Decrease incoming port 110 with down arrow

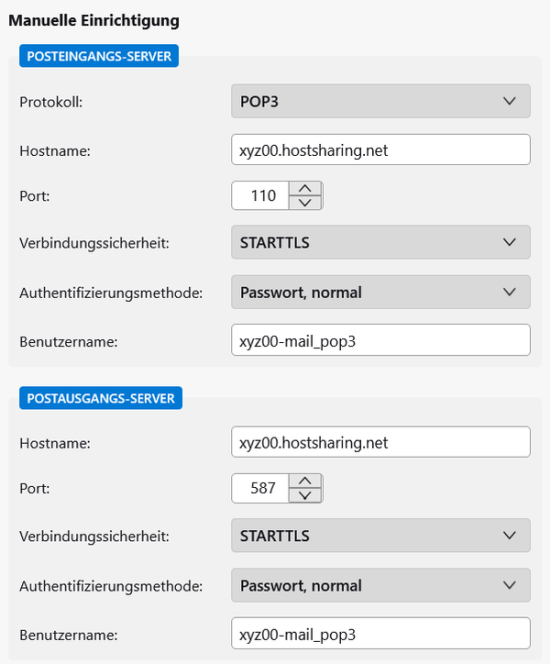[x=305, y=202]
